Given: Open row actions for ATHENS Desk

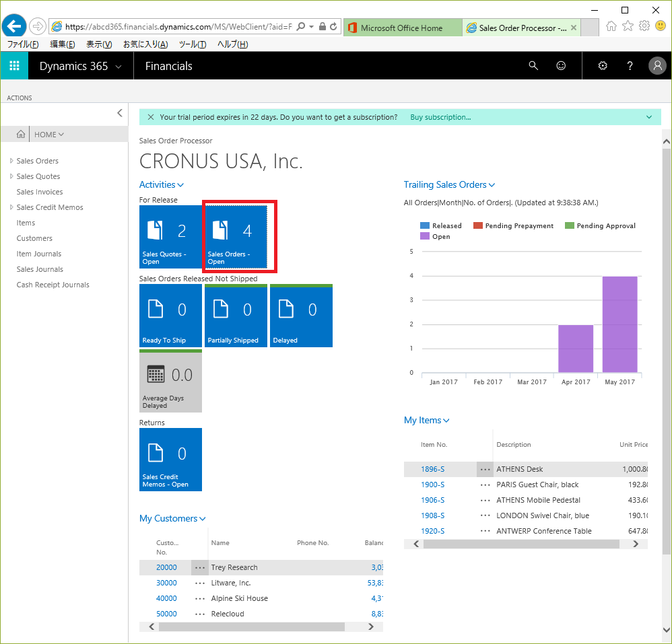Looking at the screenshot, I should point(485,469).
